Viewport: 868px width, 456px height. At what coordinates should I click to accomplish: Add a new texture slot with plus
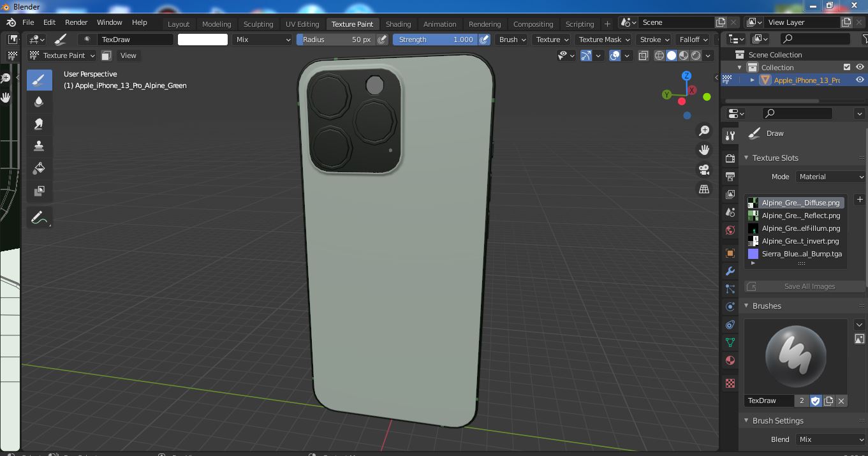[x=860, y=200]
